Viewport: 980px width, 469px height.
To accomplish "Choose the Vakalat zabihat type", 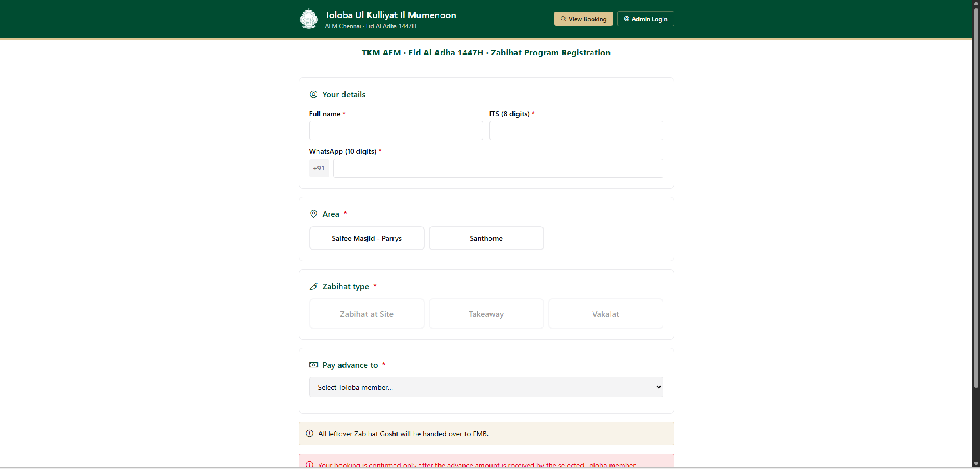I will [x=606, y=314].
